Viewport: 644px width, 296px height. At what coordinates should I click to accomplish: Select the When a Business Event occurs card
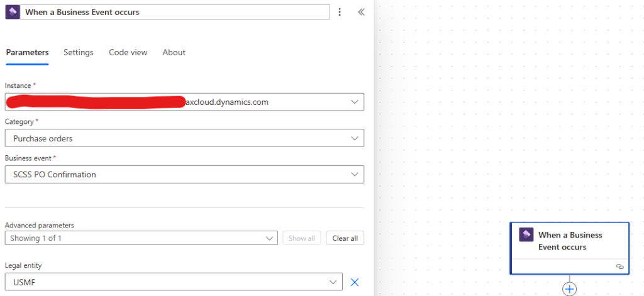(569, 248)
